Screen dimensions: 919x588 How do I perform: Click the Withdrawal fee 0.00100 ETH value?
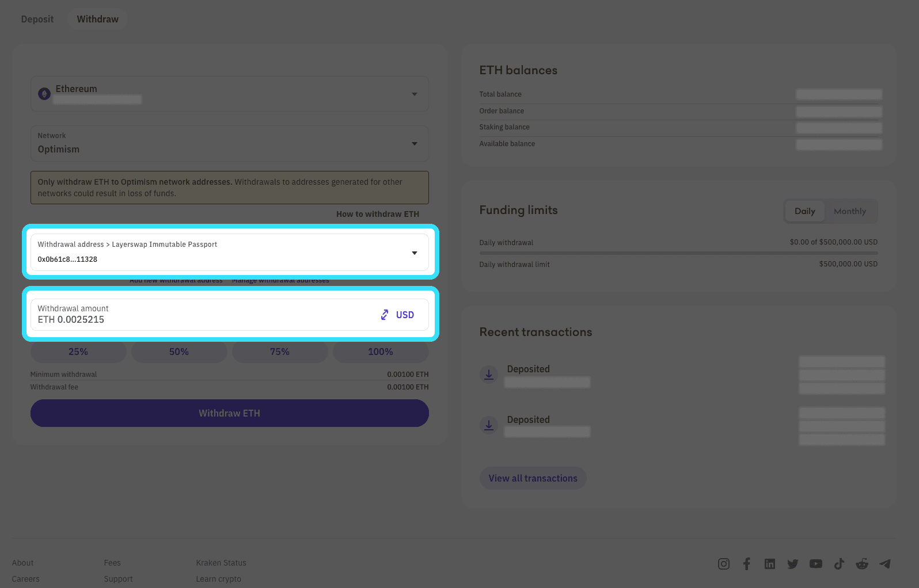pos(408,387)
